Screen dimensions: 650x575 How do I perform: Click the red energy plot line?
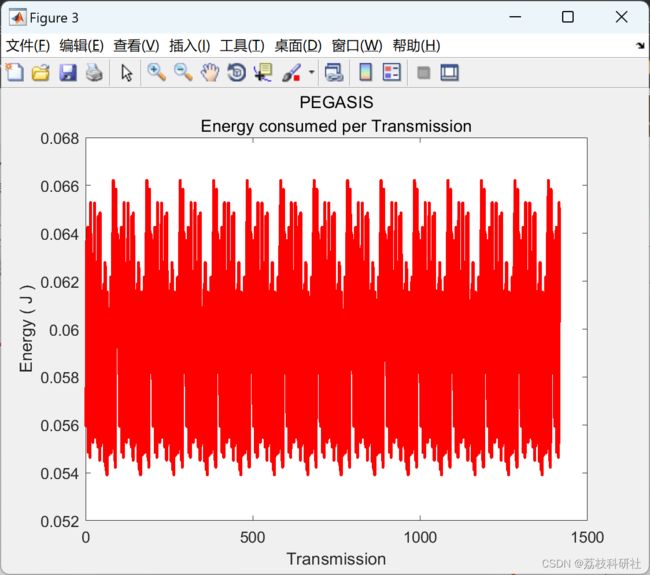[323, 328]
